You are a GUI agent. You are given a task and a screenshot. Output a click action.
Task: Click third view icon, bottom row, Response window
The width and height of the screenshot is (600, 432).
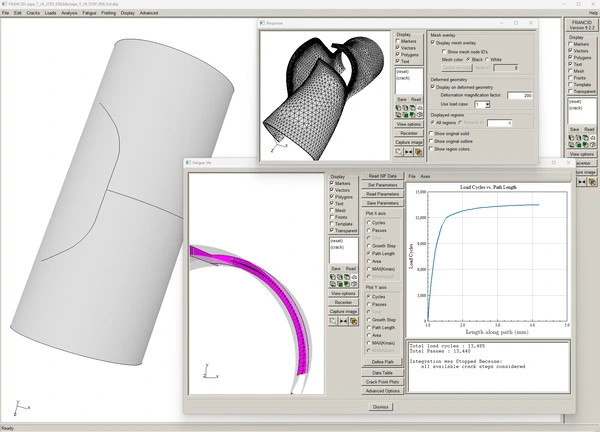click(x=412, y=114)
